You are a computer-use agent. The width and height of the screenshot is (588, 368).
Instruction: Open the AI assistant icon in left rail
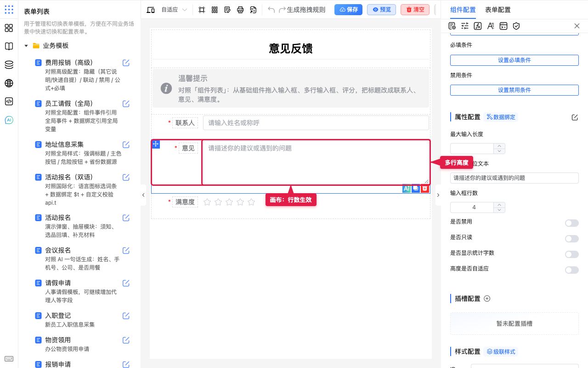click(x=9, y=120)
